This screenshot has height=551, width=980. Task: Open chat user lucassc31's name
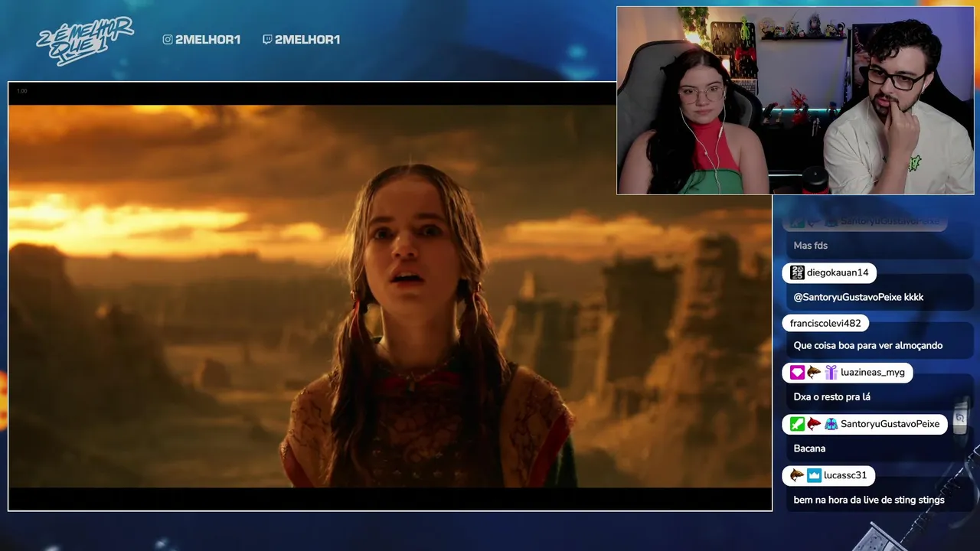pos(845,475)
